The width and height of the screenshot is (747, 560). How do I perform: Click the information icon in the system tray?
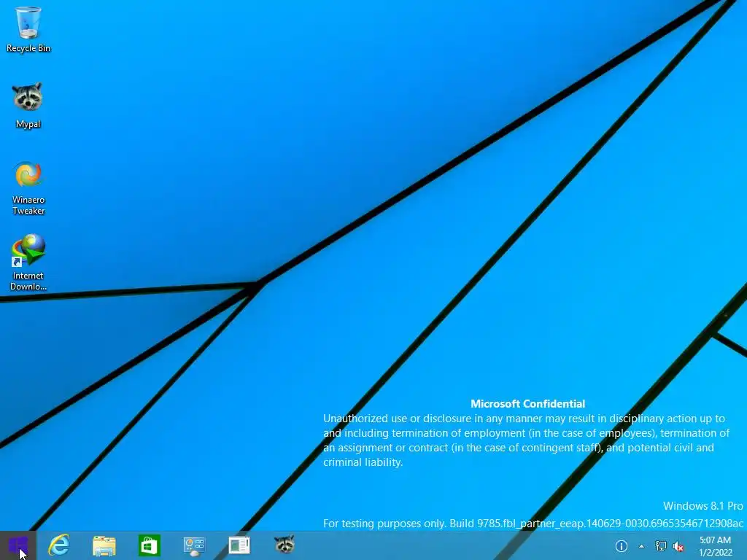tap(622, 546)
